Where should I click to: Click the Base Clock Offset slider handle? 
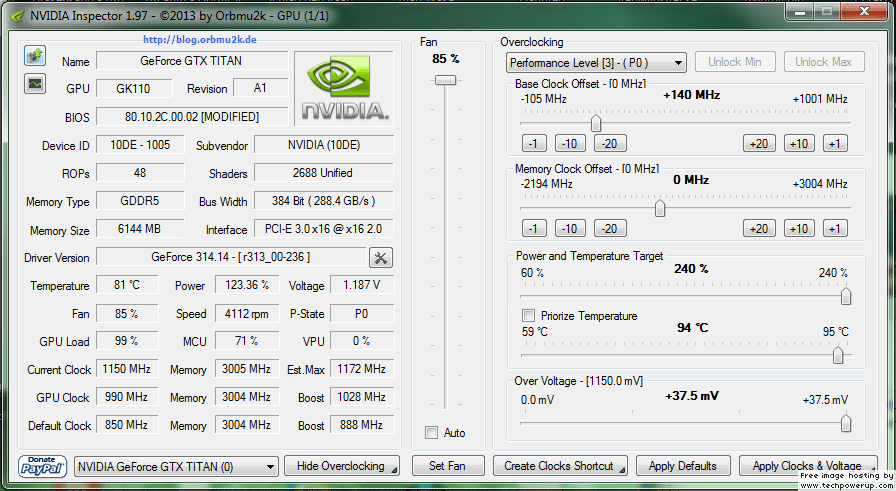[x=596, y=123]
